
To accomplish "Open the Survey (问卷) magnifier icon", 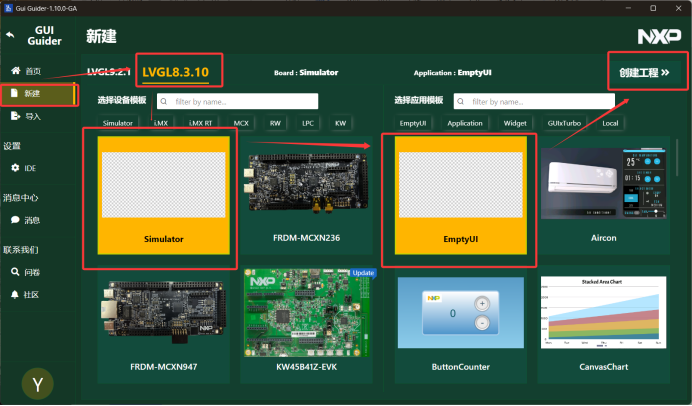I will click(x=15, y=272).
